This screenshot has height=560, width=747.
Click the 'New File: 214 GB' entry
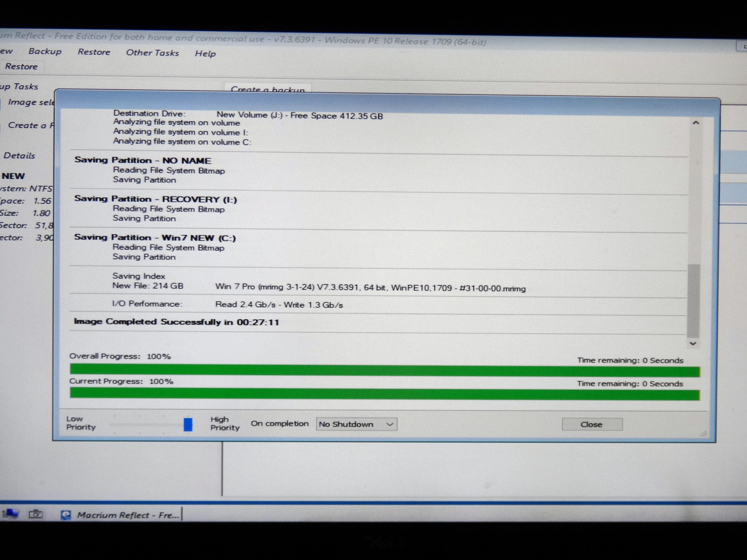pyautogui.click(x=148, y=286)
